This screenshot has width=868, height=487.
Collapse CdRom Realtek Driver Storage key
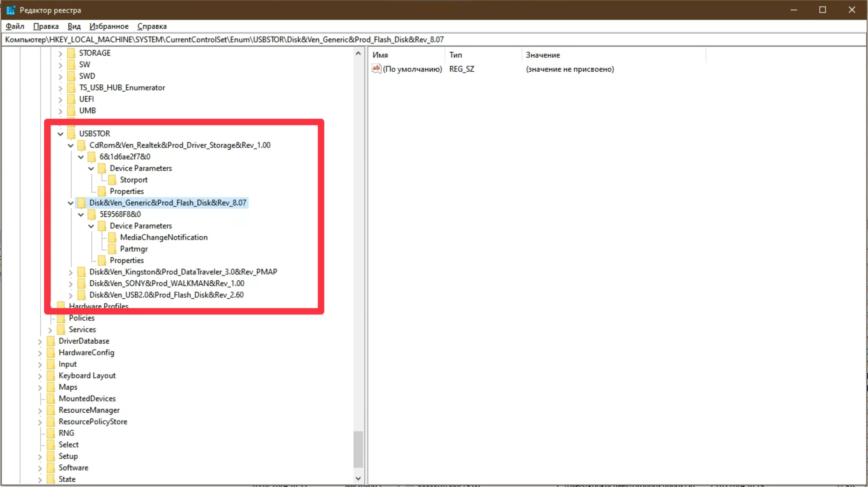pyautogui.click(x=71, y=146)
